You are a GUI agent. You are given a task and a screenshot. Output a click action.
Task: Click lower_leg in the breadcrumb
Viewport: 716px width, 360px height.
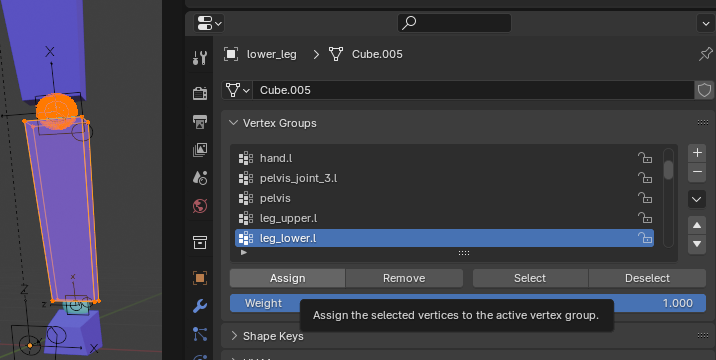click(x=272, y=54)
